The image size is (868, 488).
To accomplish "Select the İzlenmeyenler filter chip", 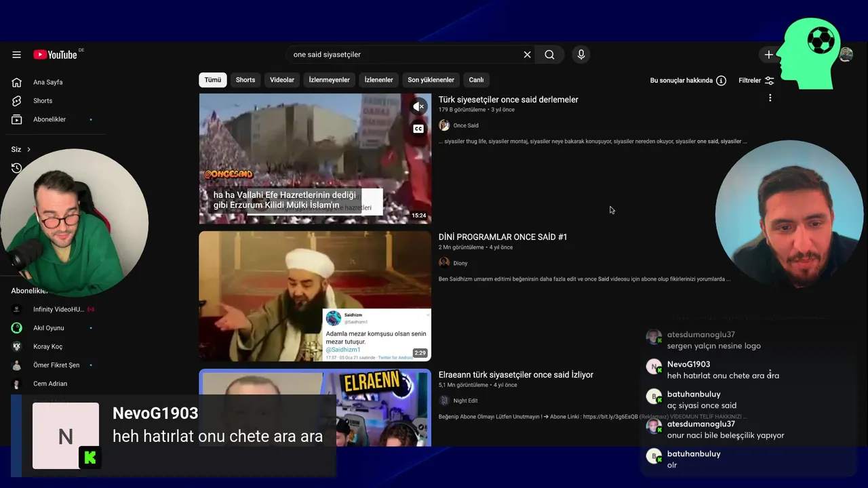I will click(x=330, y=80).
